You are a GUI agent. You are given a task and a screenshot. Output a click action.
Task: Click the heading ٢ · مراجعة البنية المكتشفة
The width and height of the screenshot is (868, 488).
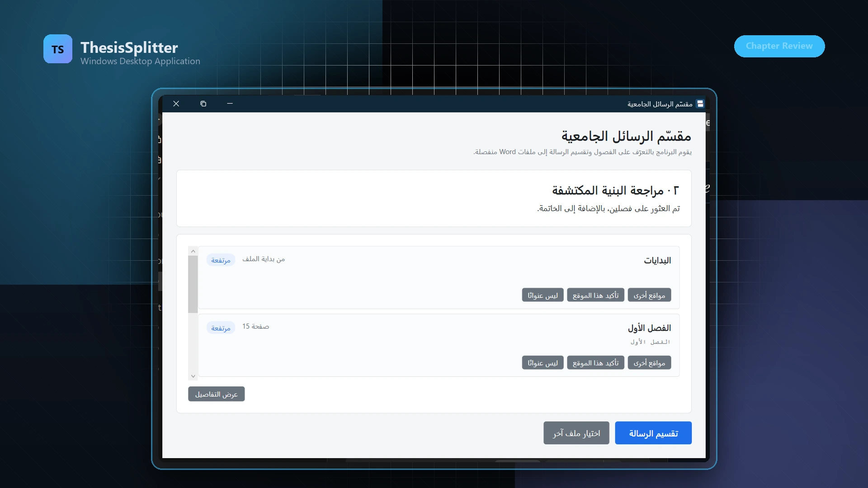click(615, 190)
